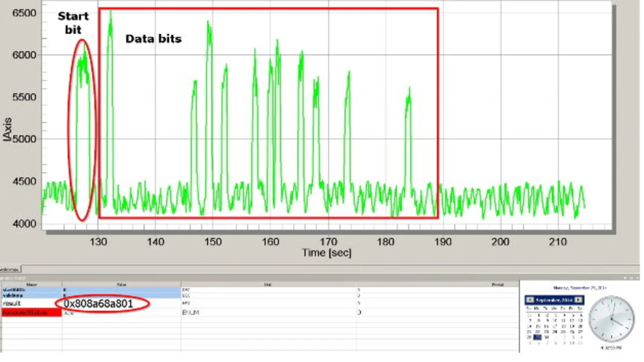
Task: Select the red highlighted variable row
Action: click(x=31, y=313)
